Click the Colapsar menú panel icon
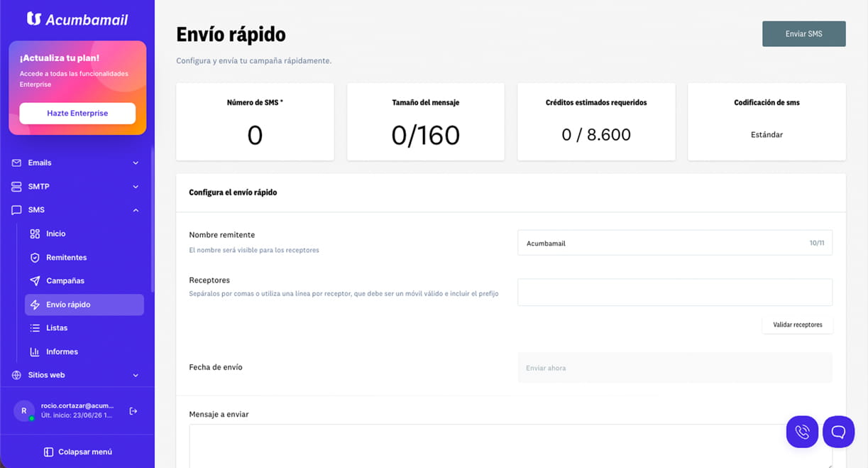 point(48,452)
